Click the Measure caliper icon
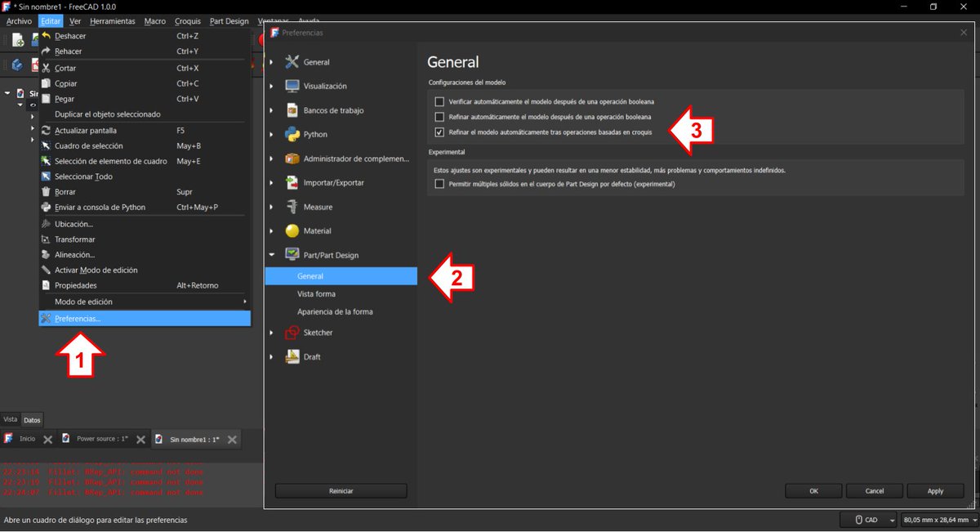This screenshot has width=980, height=532. (x=292, y=207)
